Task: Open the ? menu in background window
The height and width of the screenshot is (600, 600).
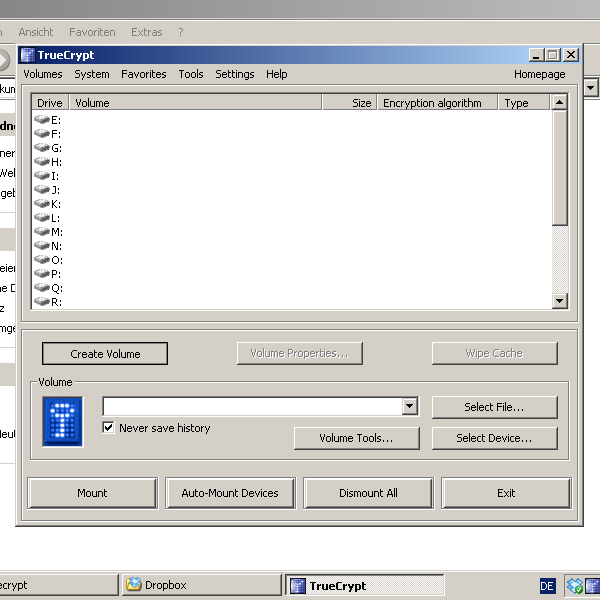Action: click(x=181, y=32)
